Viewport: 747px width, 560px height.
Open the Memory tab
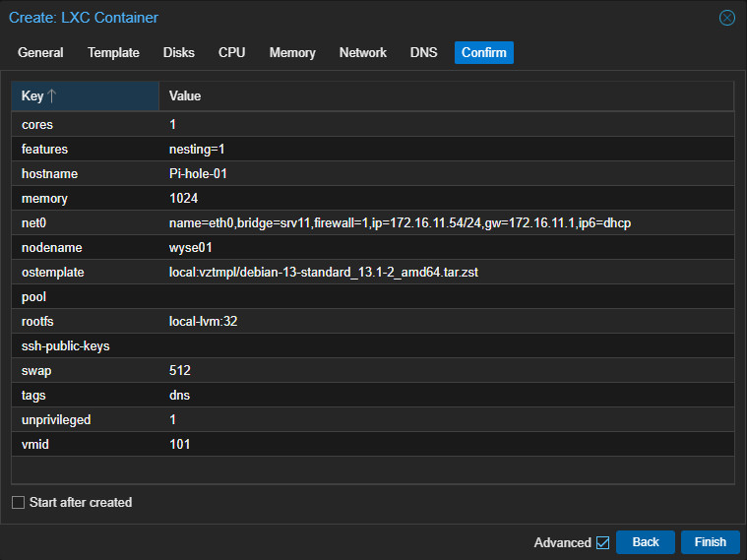[292, 52]
